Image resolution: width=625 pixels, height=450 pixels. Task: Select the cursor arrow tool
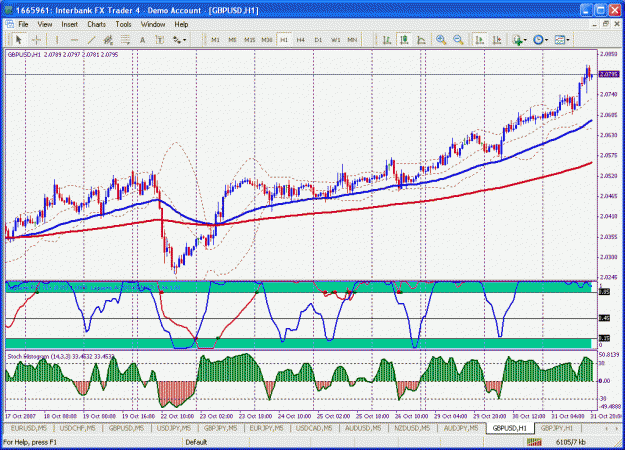[18, 40]
